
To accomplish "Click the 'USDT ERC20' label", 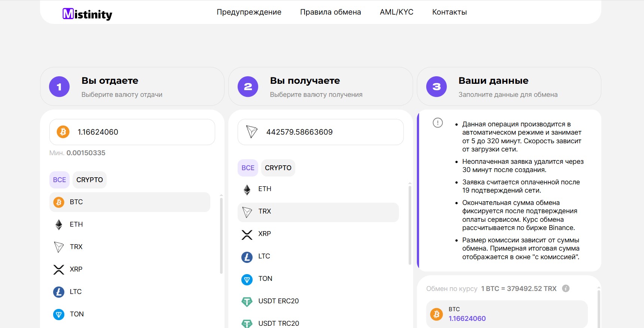I will pos(279,301).
